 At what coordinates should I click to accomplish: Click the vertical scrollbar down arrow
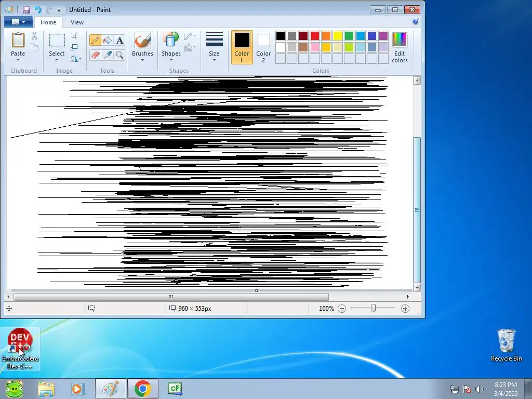tap(417, 288)
